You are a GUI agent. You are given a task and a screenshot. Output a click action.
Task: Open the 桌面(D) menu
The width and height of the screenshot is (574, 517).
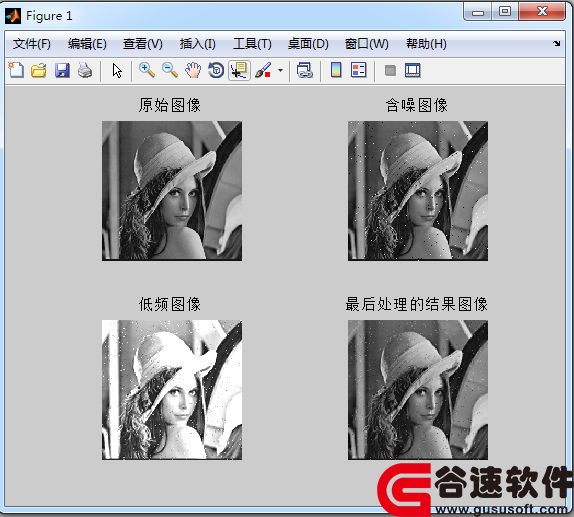pos(308,44)
